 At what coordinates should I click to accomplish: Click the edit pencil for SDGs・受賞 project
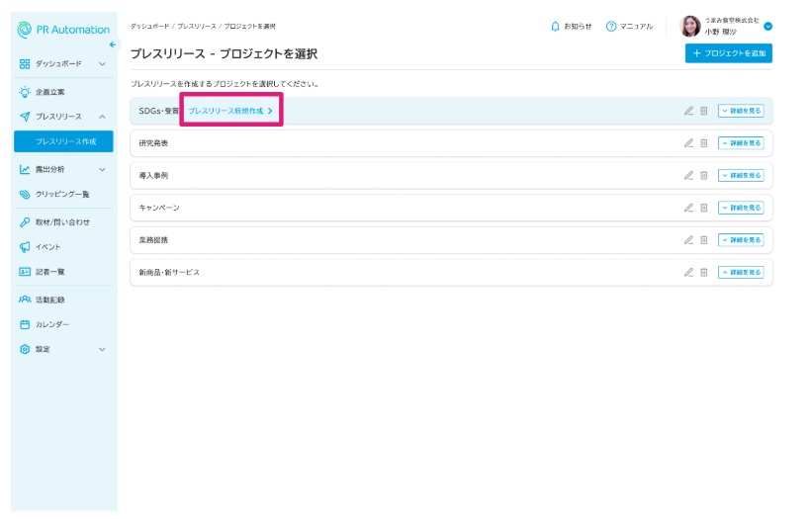[x=688, y=111]
